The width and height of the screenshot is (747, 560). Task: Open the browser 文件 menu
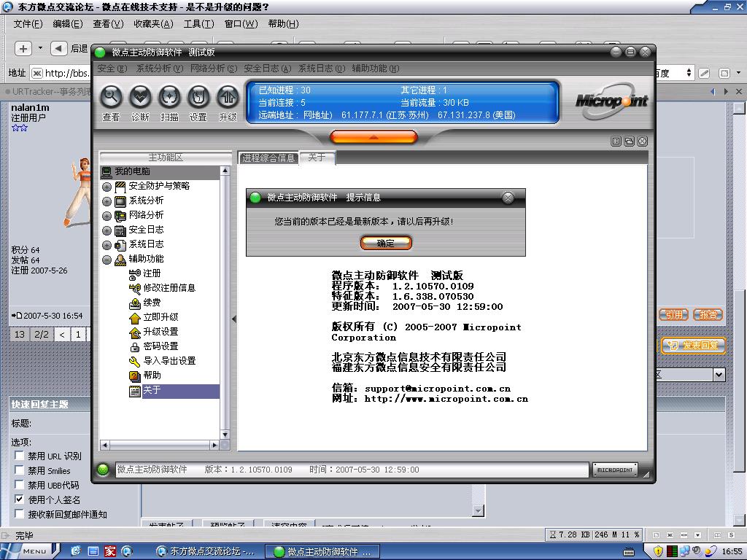28,24
